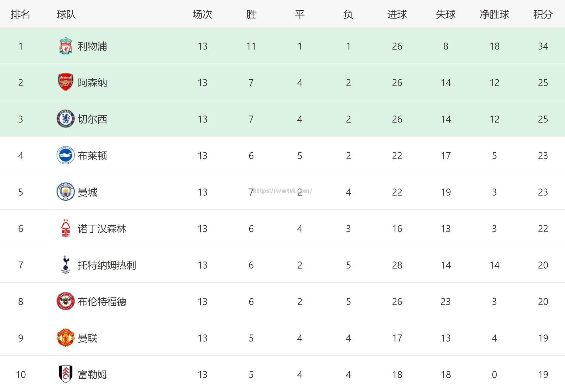
Task: Click the Arsenal club crest
Action: (65, 82)
